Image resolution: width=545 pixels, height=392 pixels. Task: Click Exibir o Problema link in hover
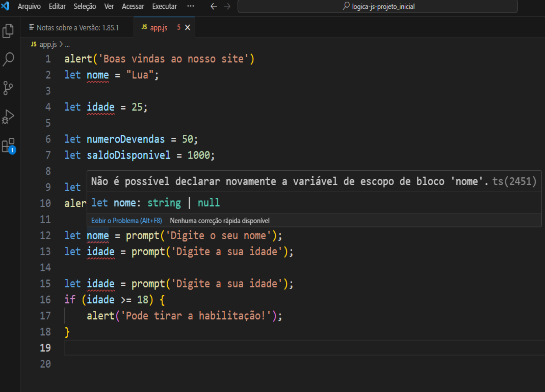(126, 221)
